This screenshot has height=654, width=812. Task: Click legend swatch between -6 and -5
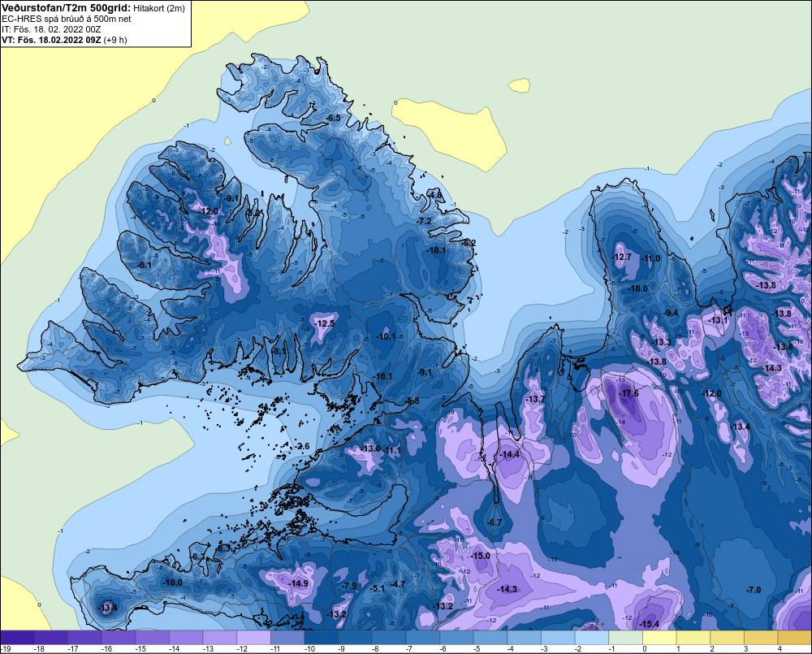tap(456, 638)
